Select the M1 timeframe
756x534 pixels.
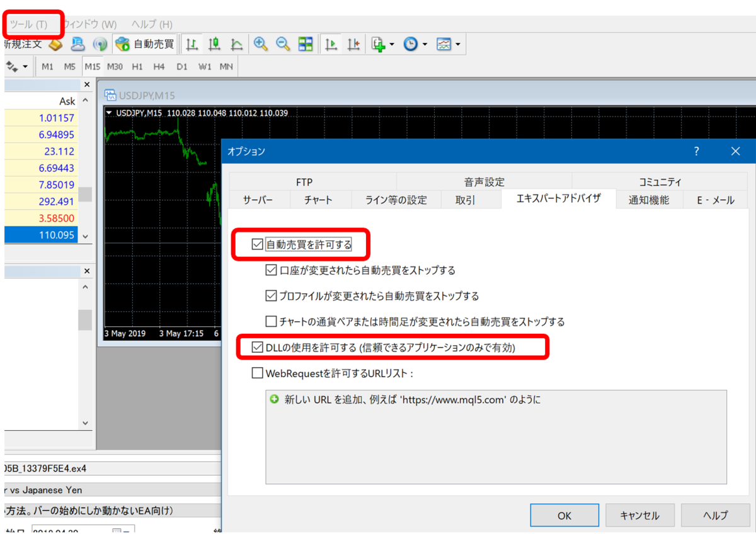click(x=48, y=67)
